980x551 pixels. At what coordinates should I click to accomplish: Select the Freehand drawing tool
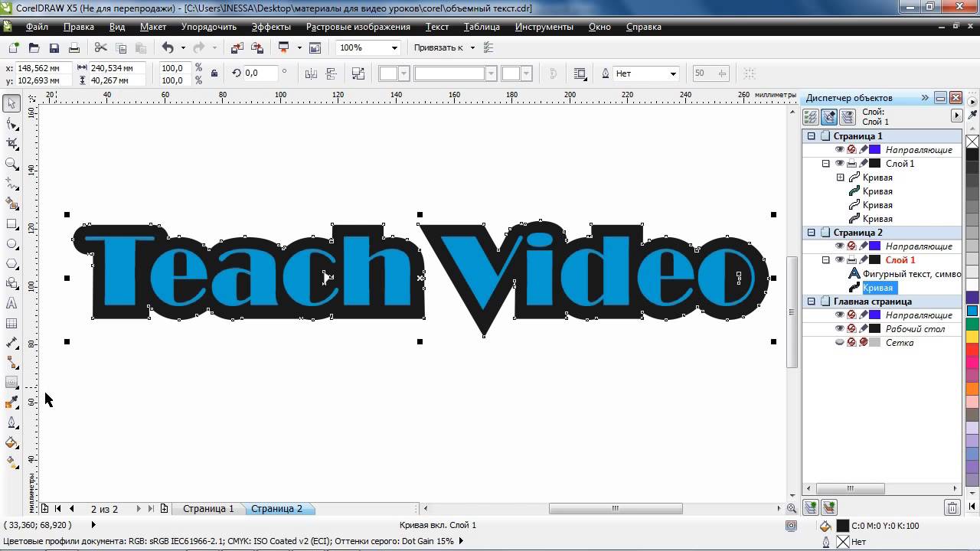[x=11, y=184]
